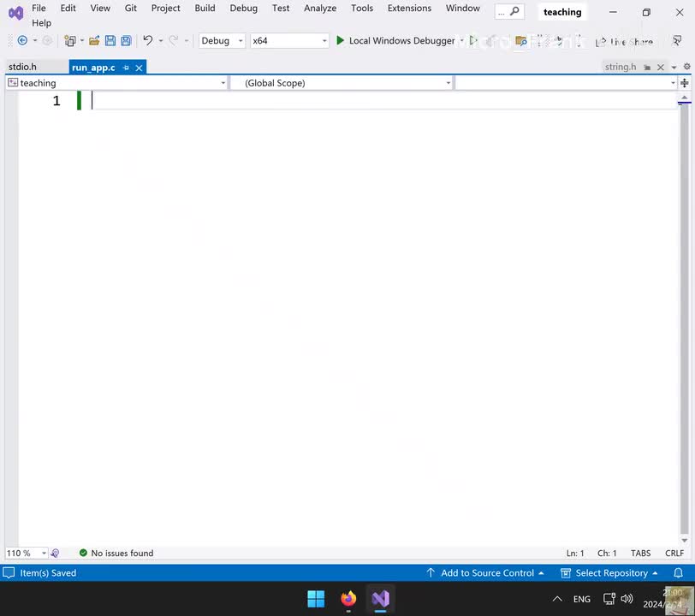Open the teaching project navigation dropdown
Viewport: 695px width, 616px height.
coord(117,83)
